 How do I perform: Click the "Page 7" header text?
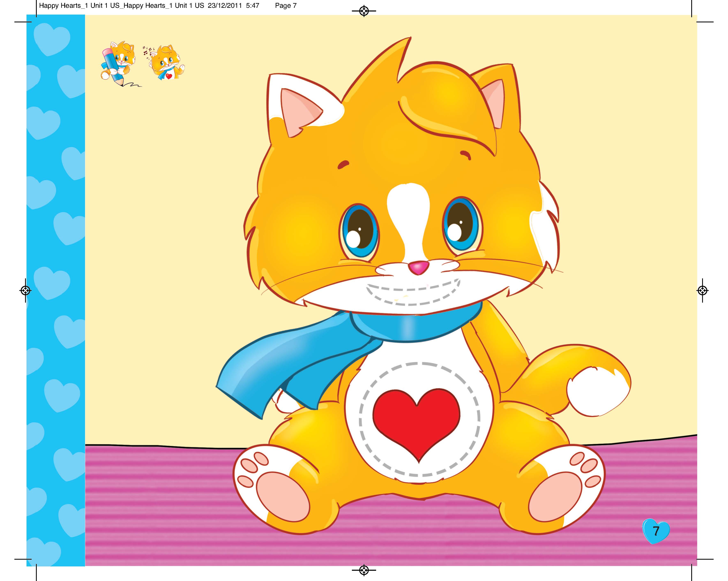[286, 5]
